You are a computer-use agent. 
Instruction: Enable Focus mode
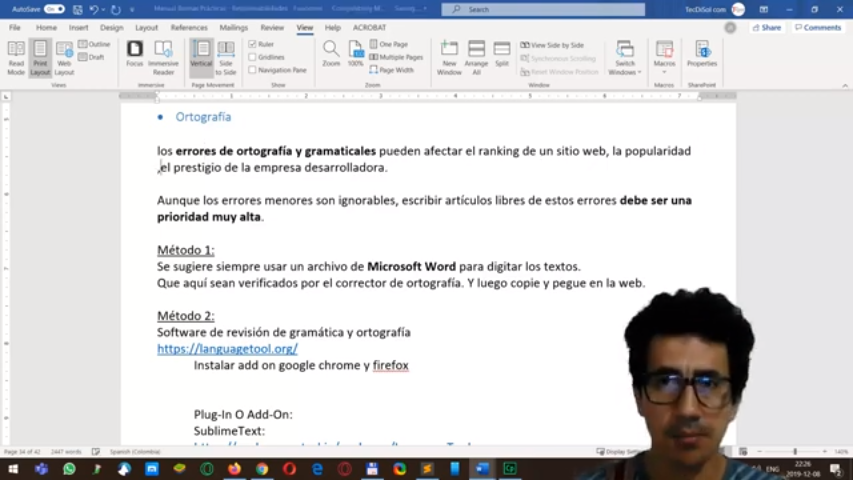click(134, 54)
